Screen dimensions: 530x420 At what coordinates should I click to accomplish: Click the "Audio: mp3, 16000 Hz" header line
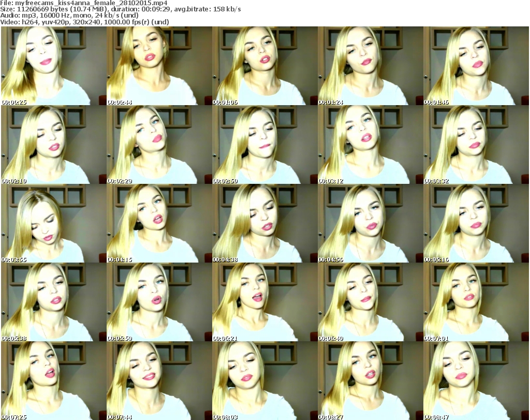(69, 16)
